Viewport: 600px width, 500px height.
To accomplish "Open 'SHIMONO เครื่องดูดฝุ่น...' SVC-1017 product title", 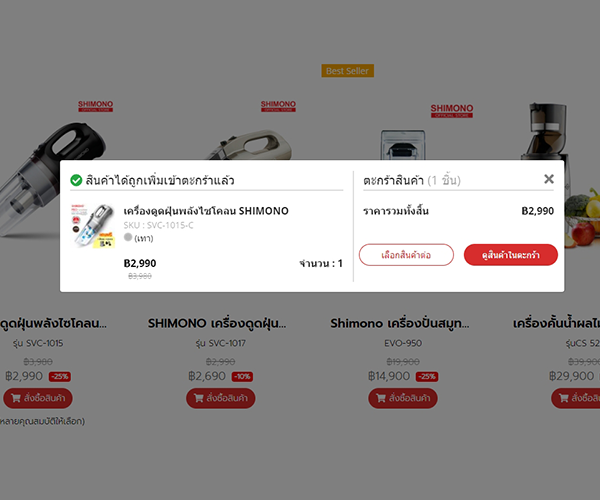I will [217, 324].
